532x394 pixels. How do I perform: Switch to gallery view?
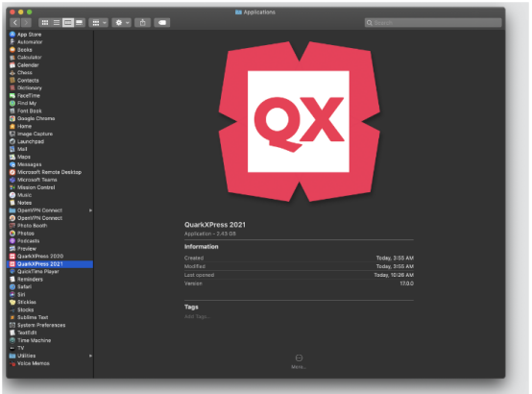79,23
